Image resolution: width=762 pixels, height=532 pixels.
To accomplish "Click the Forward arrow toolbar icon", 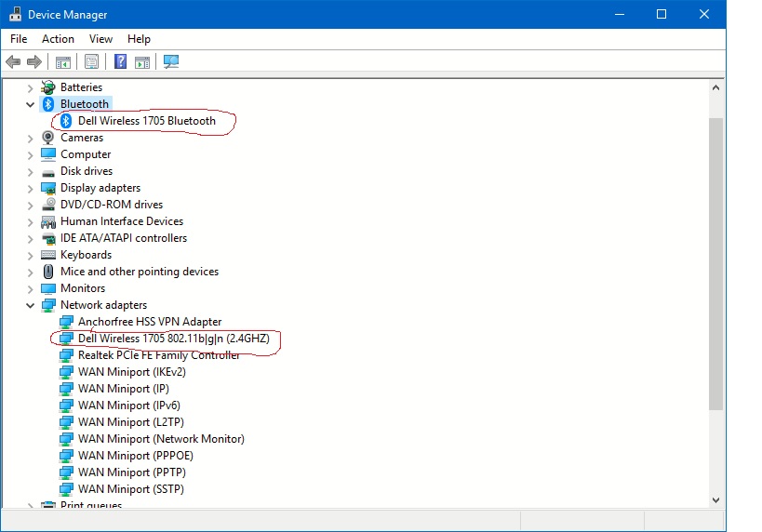I will [34, 61].
